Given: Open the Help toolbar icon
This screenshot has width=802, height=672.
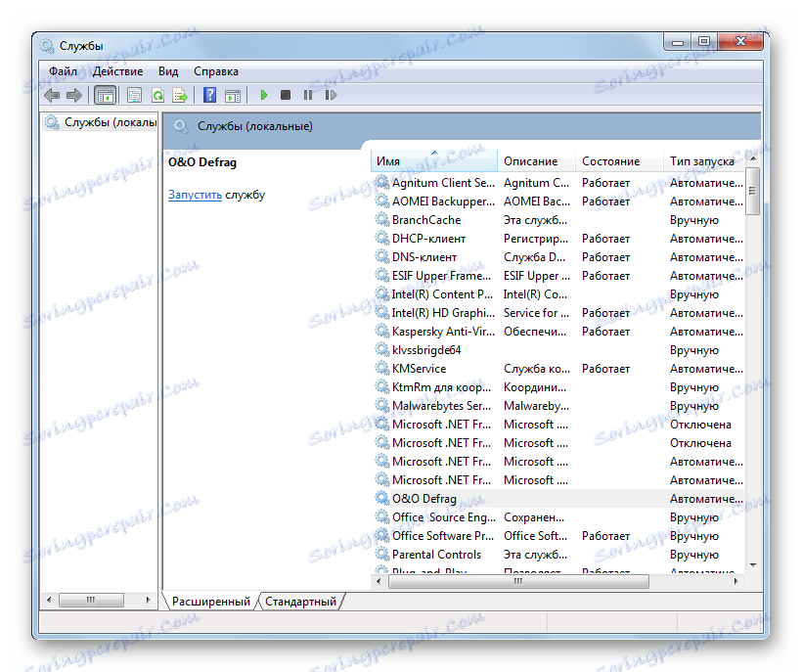Looking at the screenshot, I should coord(209,95).
